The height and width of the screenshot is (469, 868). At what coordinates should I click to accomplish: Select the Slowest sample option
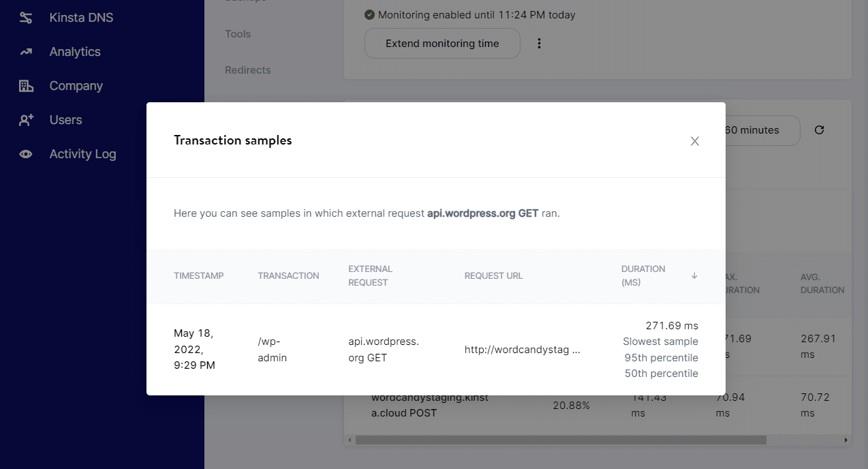660,341
